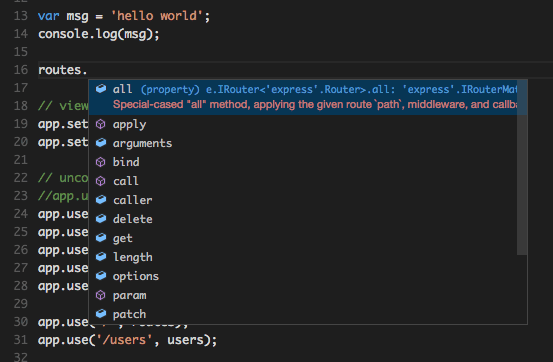Select the 'patch' completion entry
553x362 pixels.
click(x=303, y=314)
